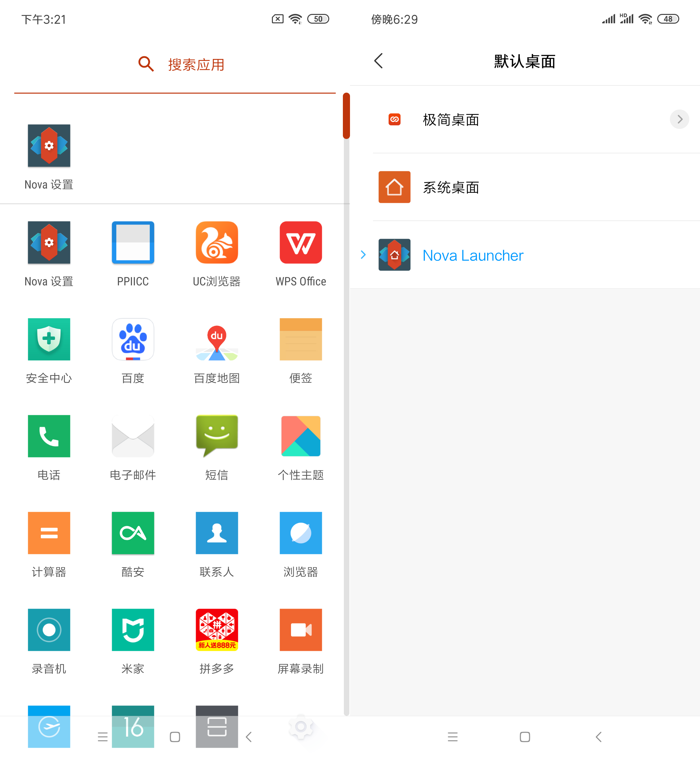Open the 计算器 calculator
Screen dimensions: 700x758
(49, 545)
